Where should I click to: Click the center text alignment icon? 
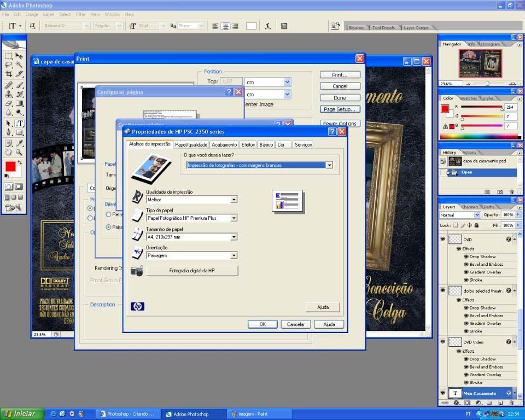tap(225, 26)
